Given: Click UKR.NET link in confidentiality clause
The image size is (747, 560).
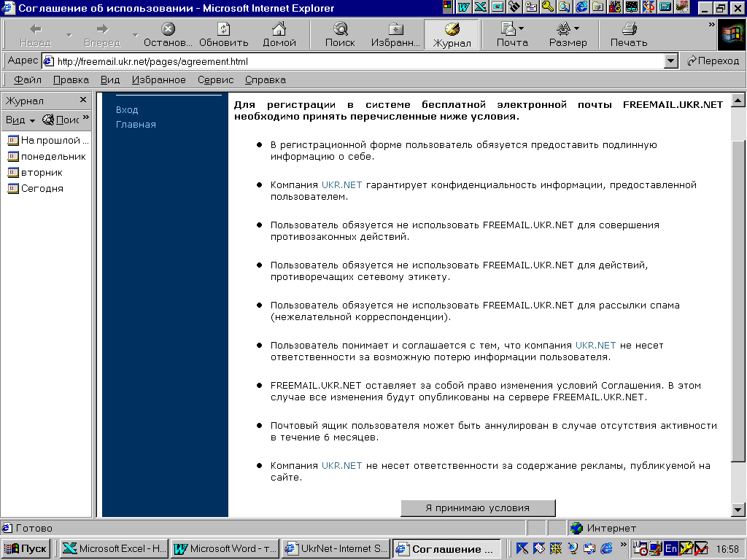Looking at the screenshot, I should [341, 184].
